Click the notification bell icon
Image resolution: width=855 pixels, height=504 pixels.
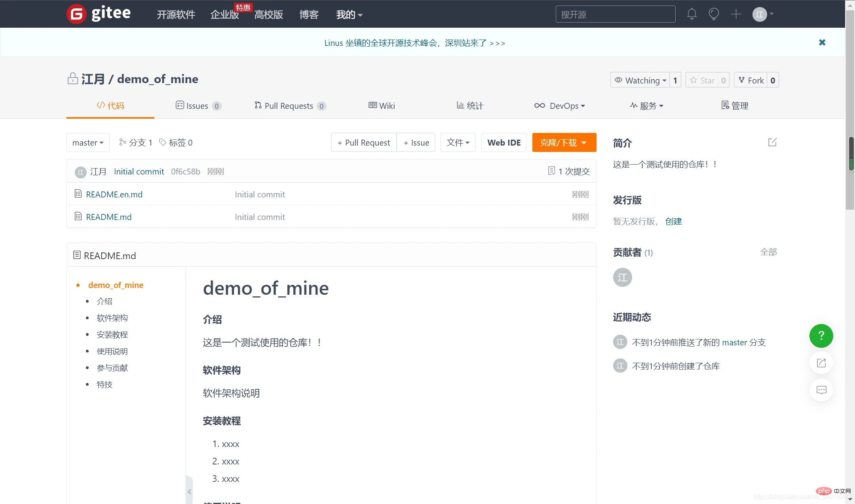(x=692, y=14)
